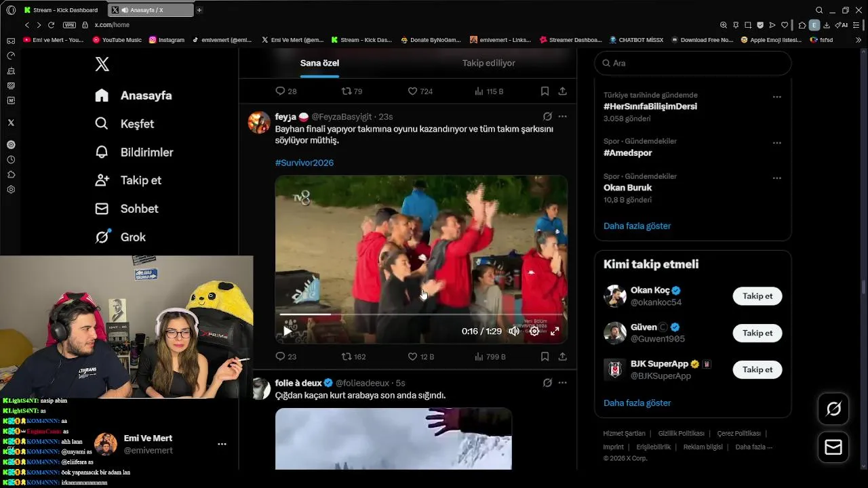Switch to Sana özel tab
The width and height of the screenshot is (868, 488).
(x=319, y=63)
